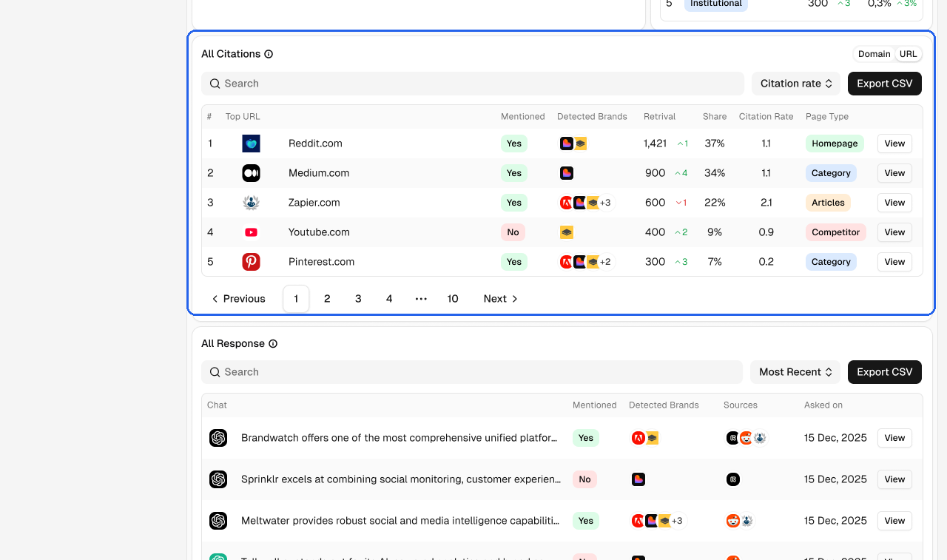The image size is (947, 560).
Task: Click the Homepage page type tag
Action: [x=835, y=144]
